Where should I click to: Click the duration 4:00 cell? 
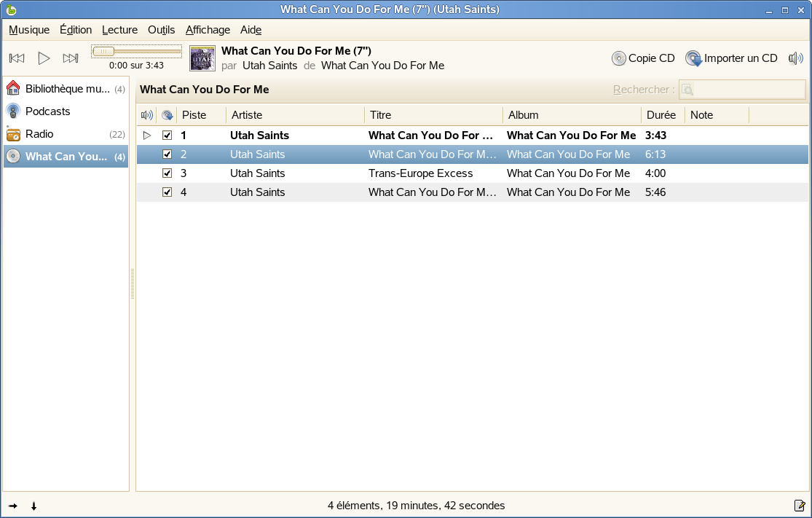(x=655, y=173)
